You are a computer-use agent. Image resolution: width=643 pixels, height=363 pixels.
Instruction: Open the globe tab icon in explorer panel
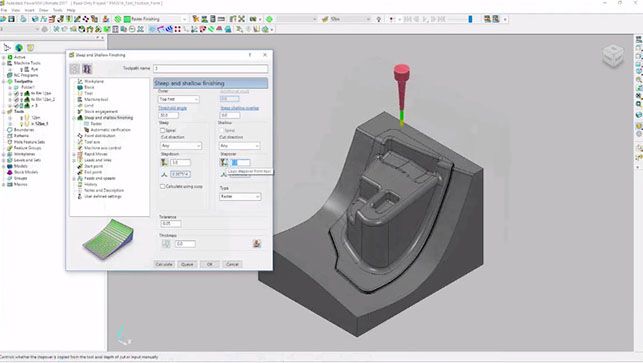pos(19,48)
